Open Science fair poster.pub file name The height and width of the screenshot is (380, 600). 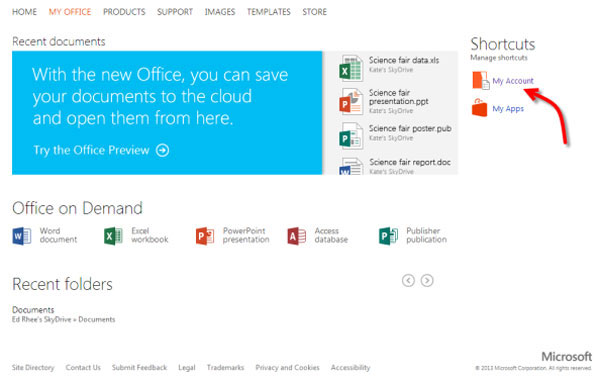point(410,128)
